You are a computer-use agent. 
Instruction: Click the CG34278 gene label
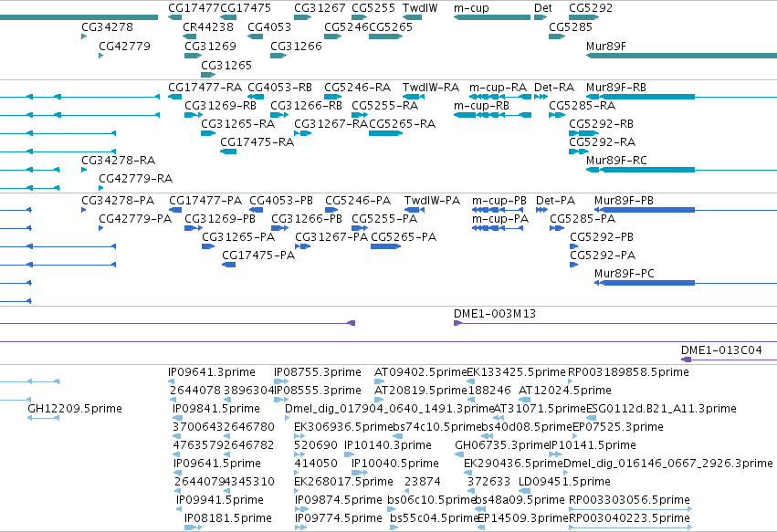point(107,26)
